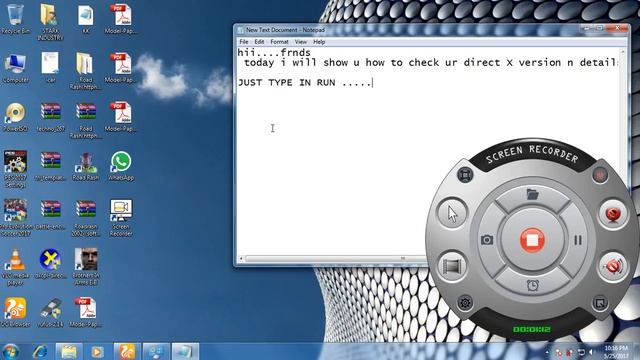Switch to the Notepad taskbar button
Viewport: 640px width, 360px height.
[x=185, y=352]
